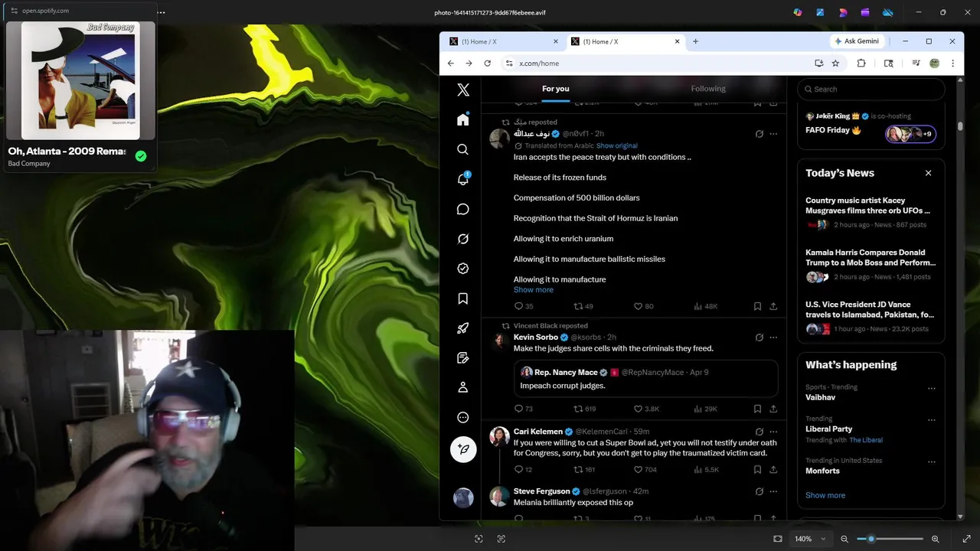980x551 pixels.
Task: Open Grok icon in the X sidebar
Action: [463, 239]
